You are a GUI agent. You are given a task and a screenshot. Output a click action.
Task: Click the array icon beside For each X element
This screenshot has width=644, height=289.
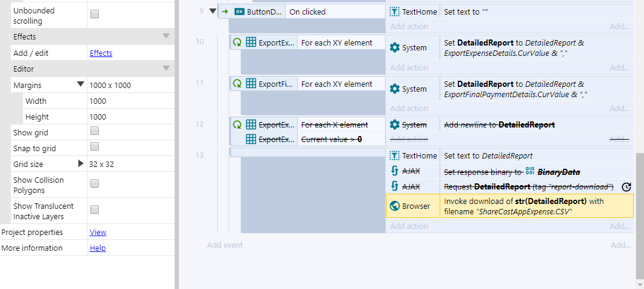(x=250, y=124)
